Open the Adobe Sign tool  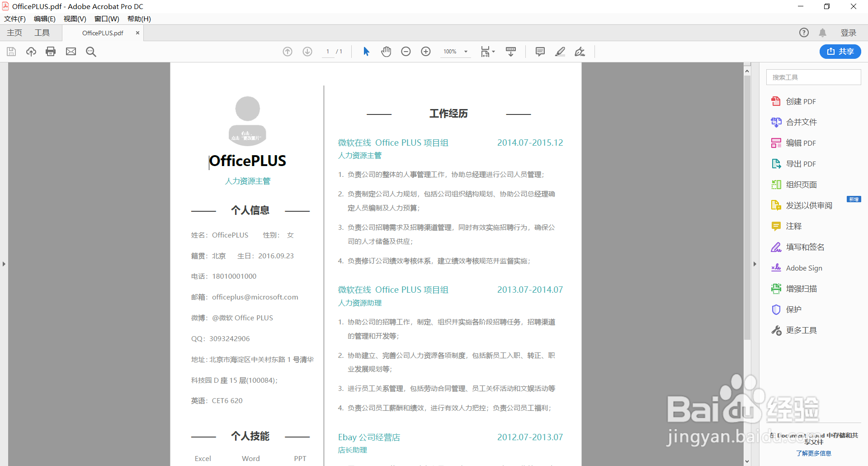tap(804, 267)
